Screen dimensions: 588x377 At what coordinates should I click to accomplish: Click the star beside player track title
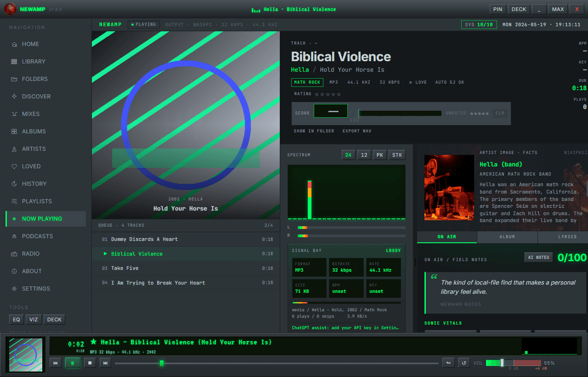(x=94, y=342)
